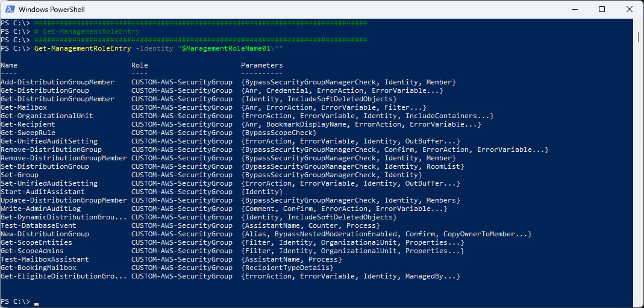
Task: Click the final PS C:\> prompt line
Action: 20,301
